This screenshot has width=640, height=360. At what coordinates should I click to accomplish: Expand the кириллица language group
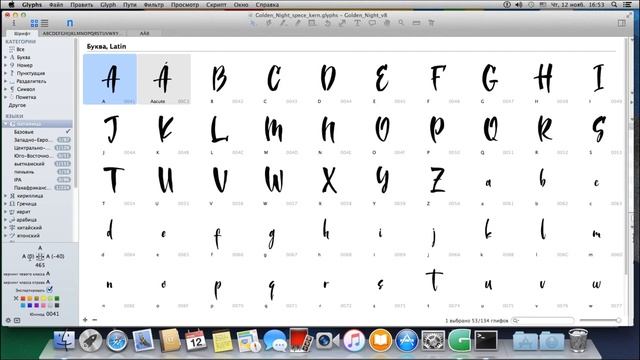6,196
